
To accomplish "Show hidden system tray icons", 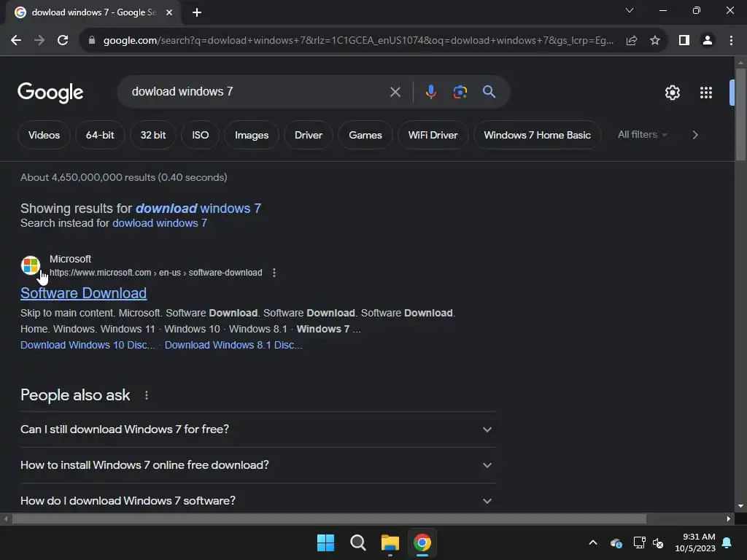I will coord(593,542).
